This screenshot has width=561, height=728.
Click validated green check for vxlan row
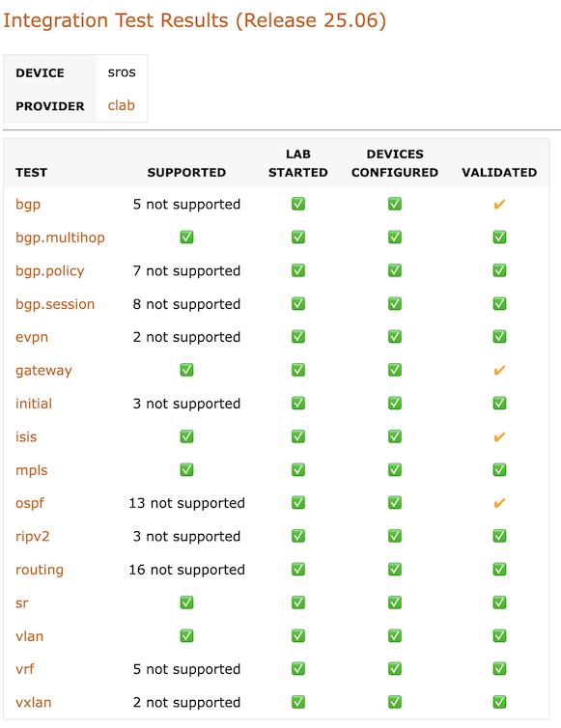pos(500,702)
